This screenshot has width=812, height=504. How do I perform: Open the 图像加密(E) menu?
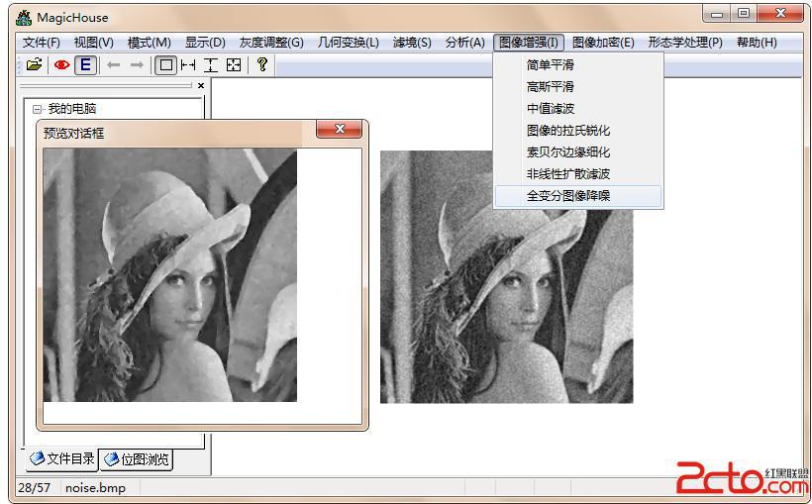click(603, 43)
